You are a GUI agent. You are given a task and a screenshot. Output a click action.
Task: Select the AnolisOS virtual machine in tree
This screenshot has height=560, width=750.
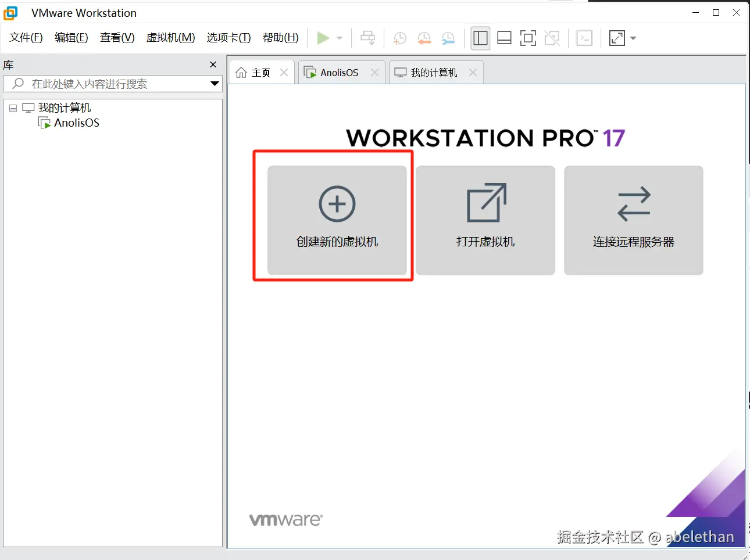click(77, 123)
